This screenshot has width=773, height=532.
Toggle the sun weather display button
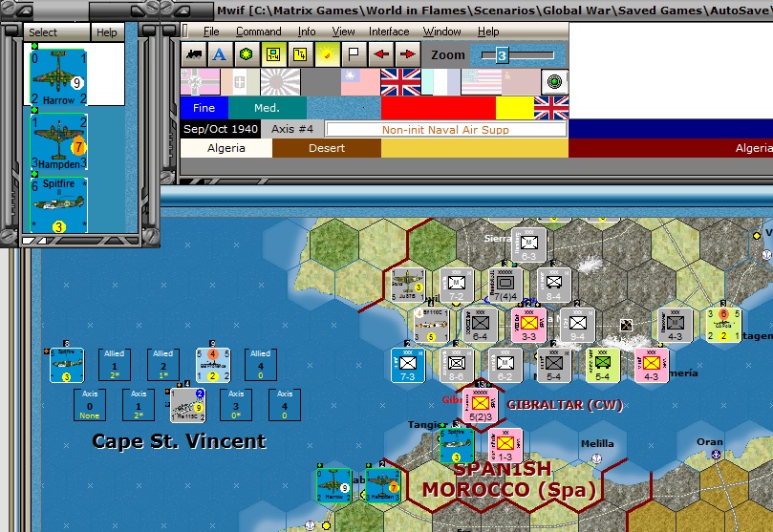[x=327, y=54]
